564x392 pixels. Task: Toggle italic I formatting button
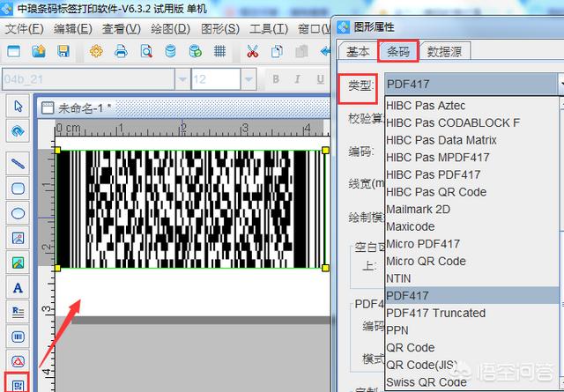pyautogui.click(x=298, y=79)
